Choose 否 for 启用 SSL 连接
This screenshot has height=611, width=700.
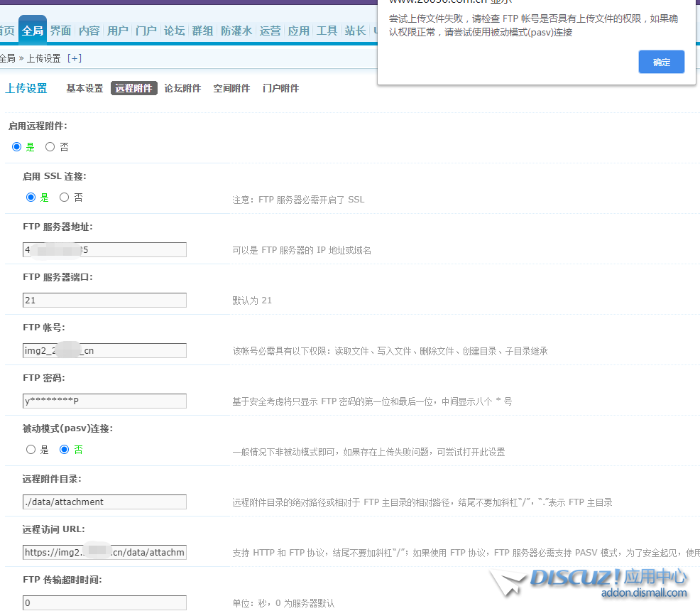(x=64, y=198)
